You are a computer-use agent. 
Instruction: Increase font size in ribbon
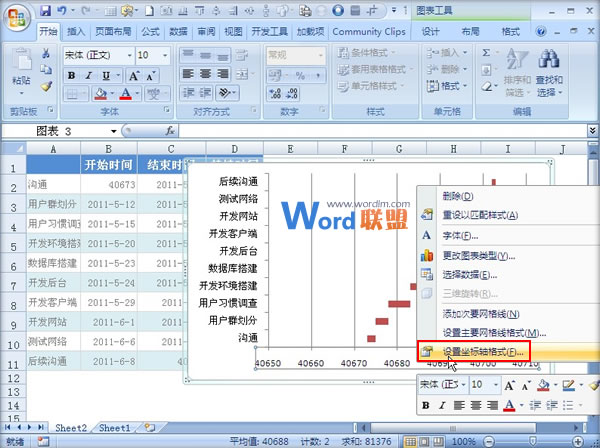(134, 75)
